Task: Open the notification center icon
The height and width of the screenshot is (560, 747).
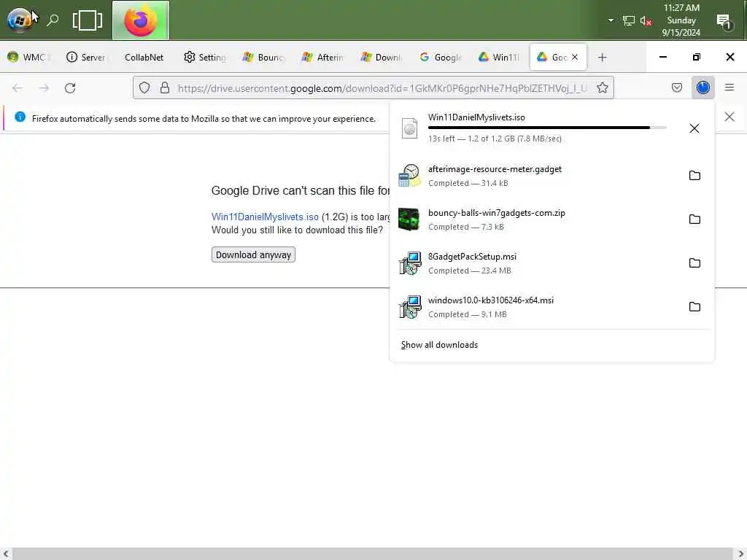Action: coord(724,20)
